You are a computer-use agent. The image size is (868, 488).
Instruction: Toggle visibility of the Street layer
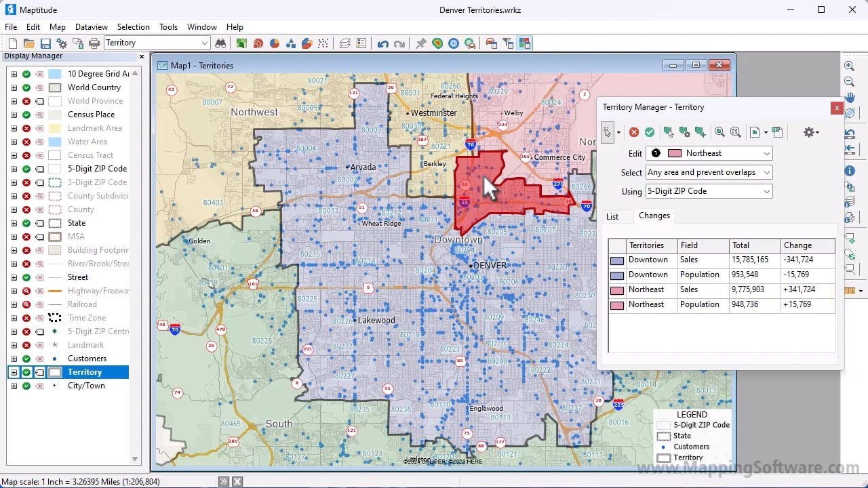[x=26, y=277]
